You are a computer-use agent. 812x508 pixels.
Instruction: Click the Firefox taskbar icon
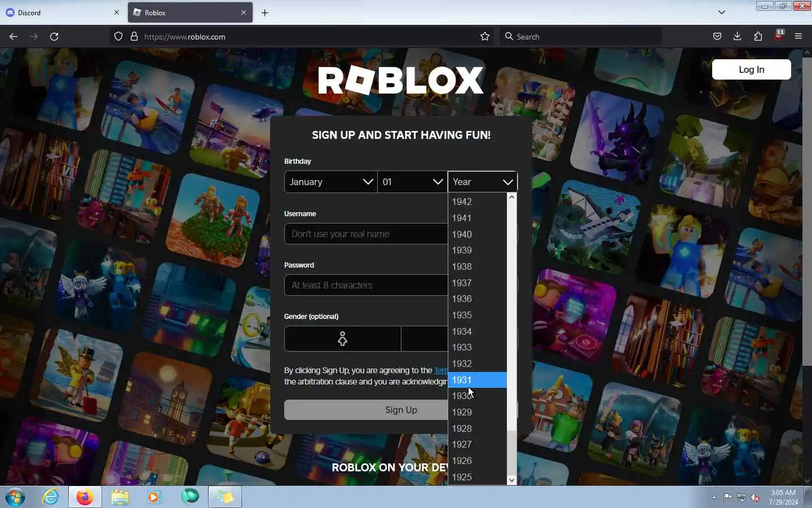[x=85, y=497]
